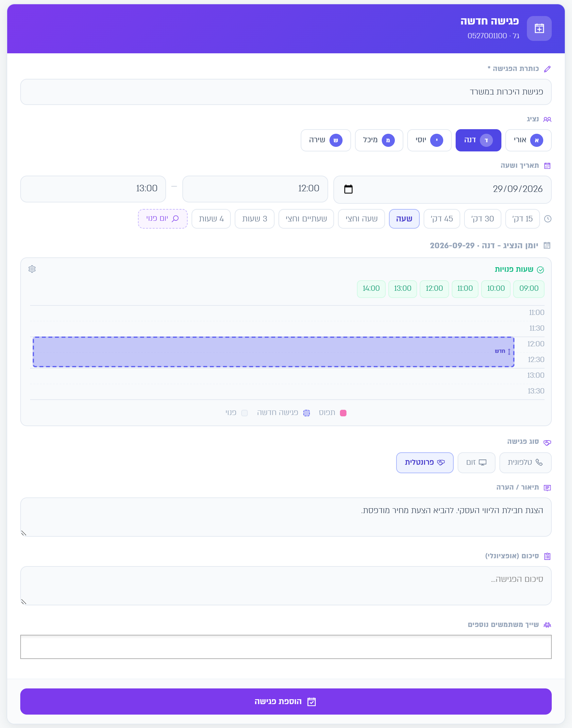Click the resize arrow icon on the new meeting block
Image resolution: width=572 pixels, height=728 pixels.
(x=509, y=352)
